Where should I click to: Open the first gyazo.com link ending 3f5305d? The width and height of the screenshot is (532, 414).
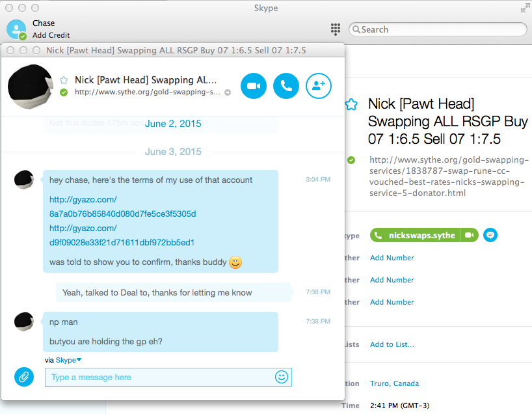coord(122,206)
